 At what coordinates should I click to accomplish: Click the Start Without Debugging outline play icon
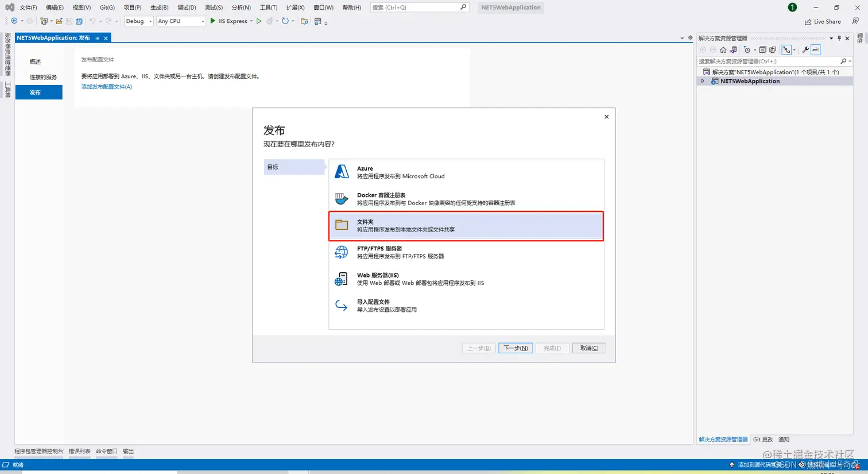(x=259, y=21)
